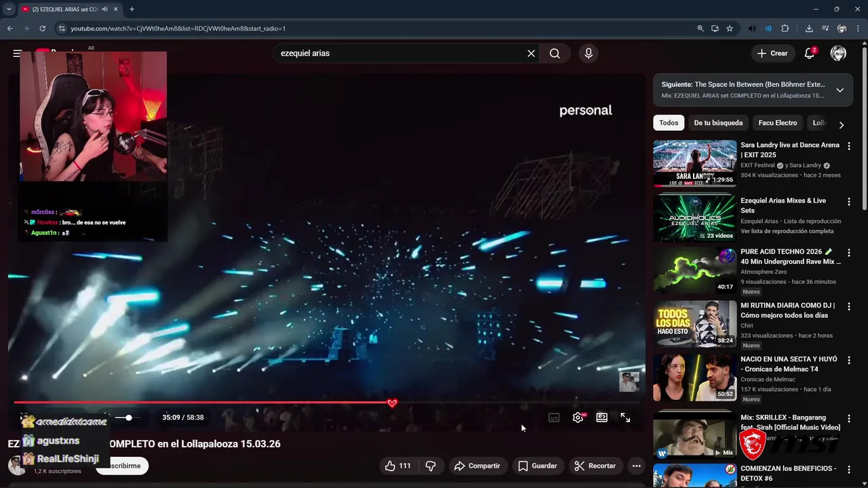Click the Recortar clip button
This screenshot has width=868, height=488.
tap(595, 466)
